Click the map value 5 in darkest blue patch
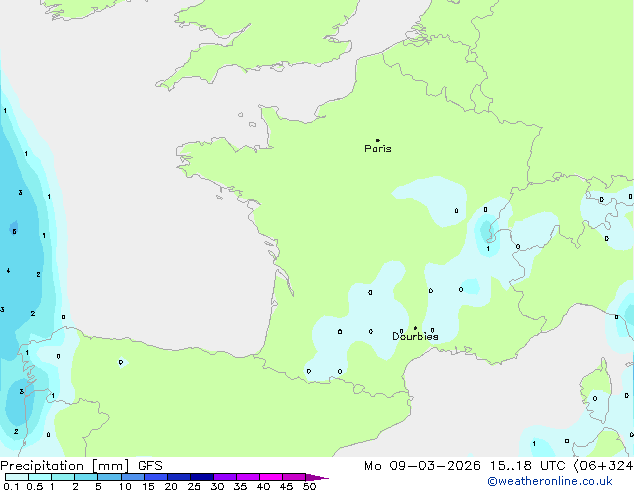Screen dimensions: 634x490 15,232
